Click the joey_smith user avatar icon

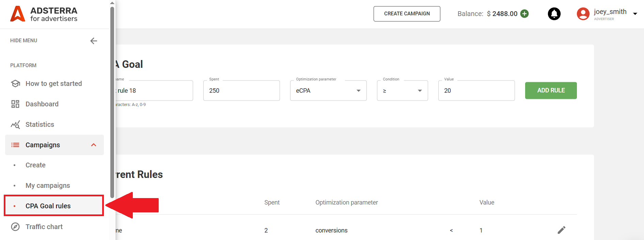coord(583,14)
